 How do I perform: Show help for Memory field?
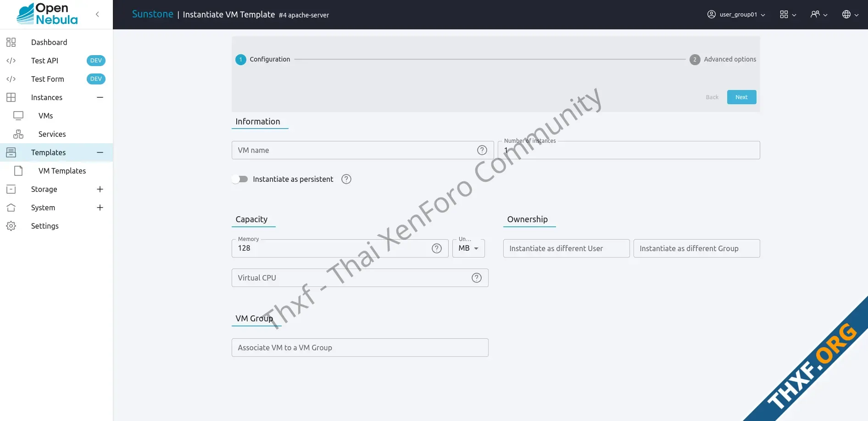pyautogui.click(x=437, y=248)
